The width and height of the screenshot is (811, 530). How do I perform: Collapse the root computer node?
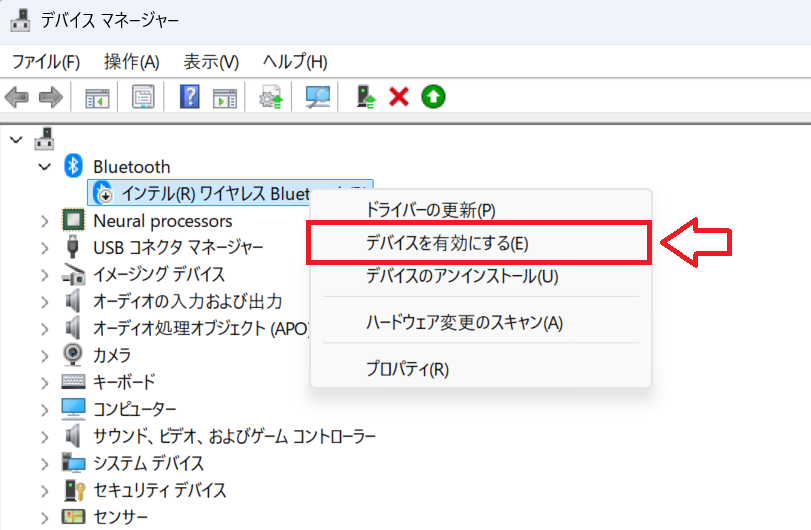tap(17, 140)
